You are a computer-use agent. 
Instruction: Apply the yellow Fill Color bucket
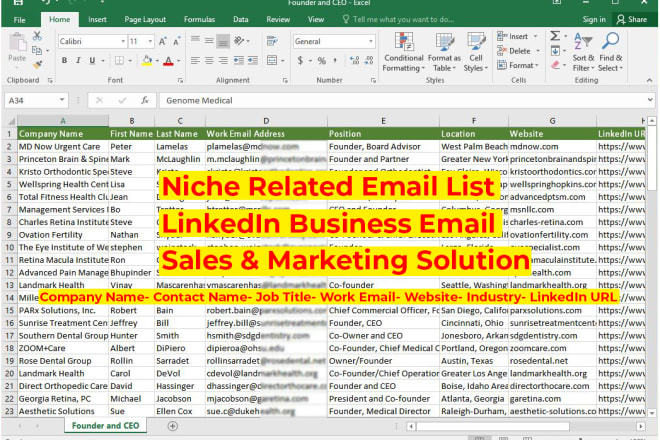[x=147, y=61]
